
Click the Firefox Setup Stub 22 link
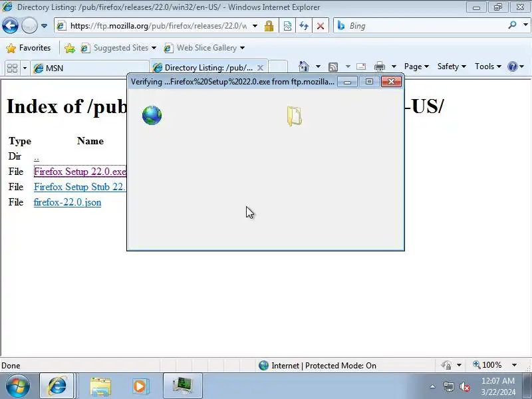80,187
